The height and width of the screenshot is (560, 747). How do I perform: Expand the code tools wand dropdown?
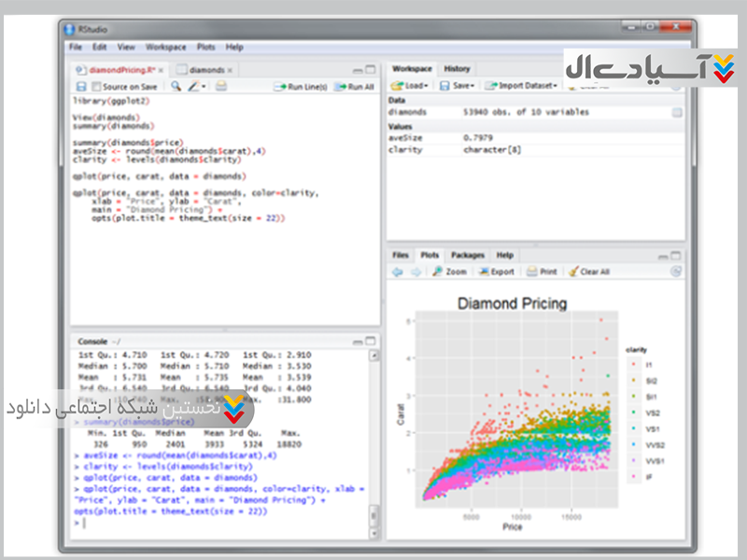click(196, 87)
